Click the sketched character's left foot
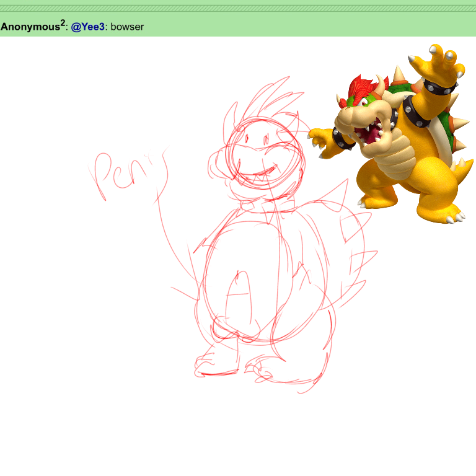The height and width of the screenshot is (476, 476). click(x=214, y=366)
